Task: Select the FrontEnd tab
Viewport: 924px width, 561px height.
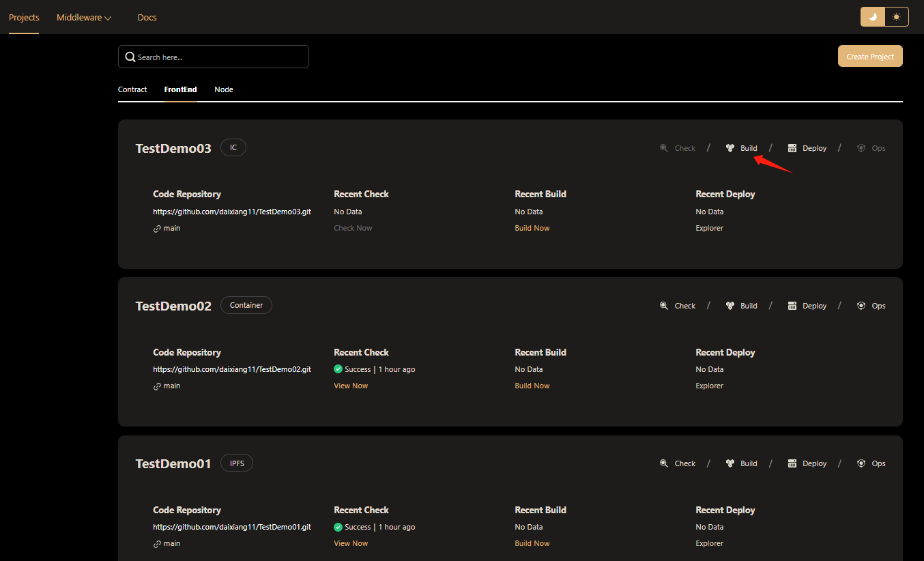Action: click(x=181, y=89)
